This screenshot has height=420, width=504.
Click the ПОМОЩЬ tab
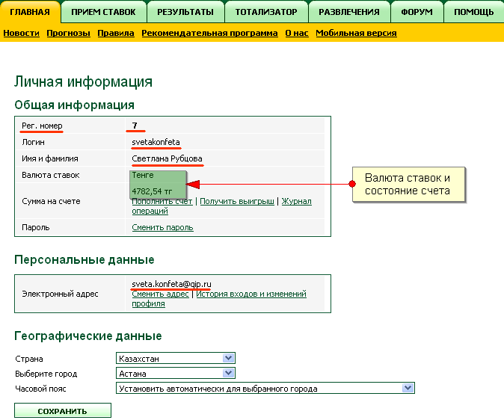(x=473, y=12)
